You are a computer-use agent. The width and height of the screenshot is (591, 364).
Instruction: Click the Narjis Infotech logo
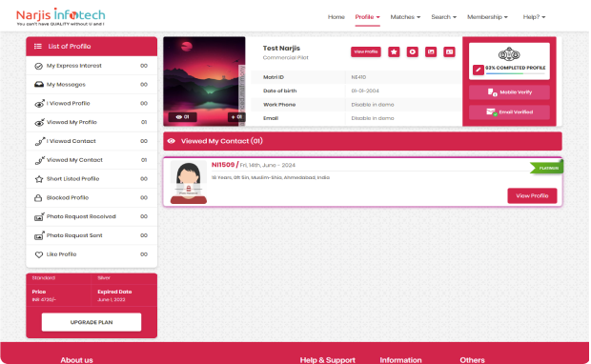pyautogui.click(x=61, y=16)
